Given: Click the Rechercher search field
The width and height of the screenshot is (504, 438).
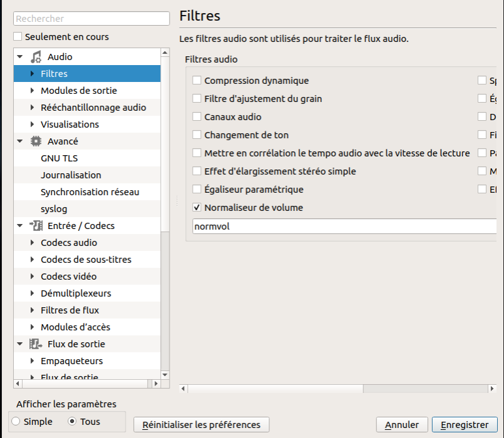Looking at the screenshot, I should (91, 18).
